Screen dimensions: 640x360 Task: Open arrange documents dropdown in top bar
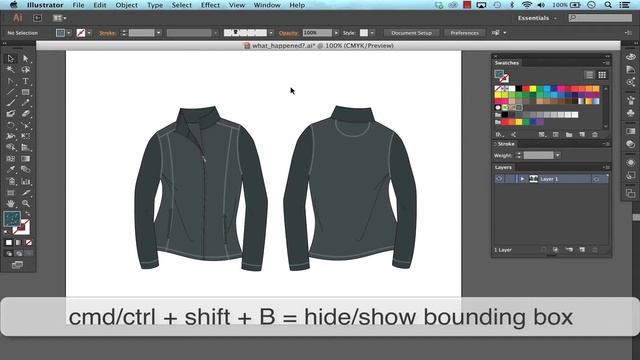tap(60, 18)
